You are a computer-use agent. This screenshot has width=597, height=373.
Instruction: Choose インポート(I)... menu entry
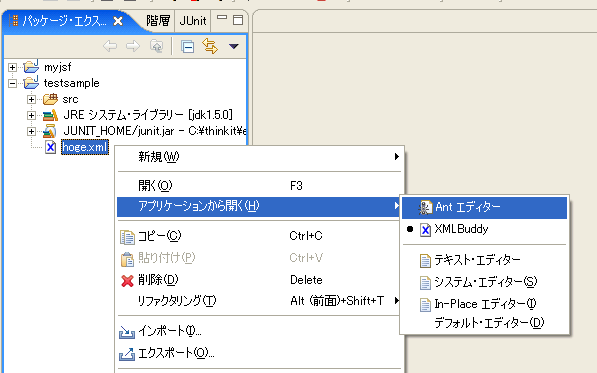coord(259,331)
